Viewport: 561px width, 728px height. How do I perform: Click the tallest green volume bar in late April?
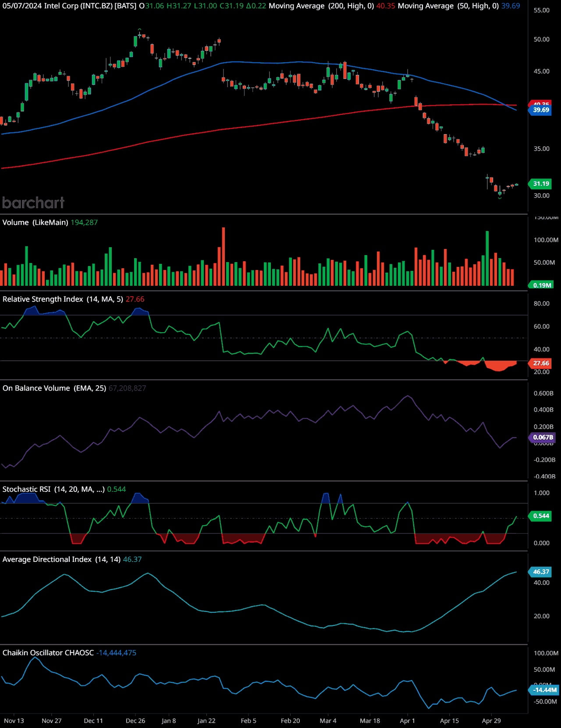(x=487, y=258)
